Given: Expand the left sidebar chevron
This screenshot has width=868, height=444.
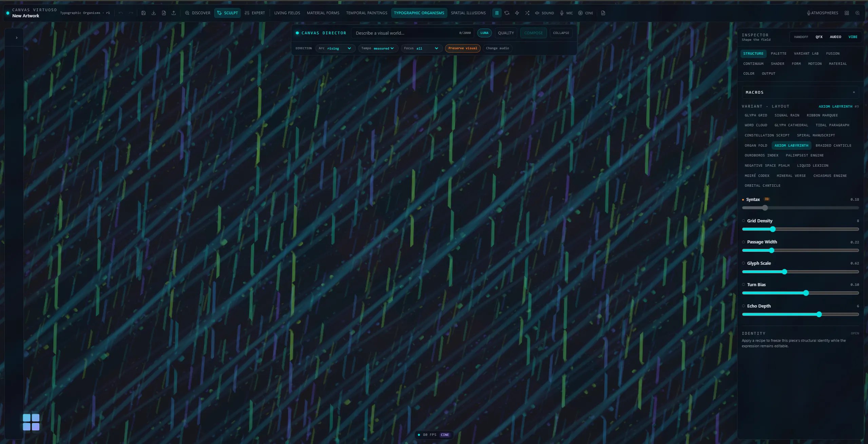Looking at the screenshot, I should 17,38.
